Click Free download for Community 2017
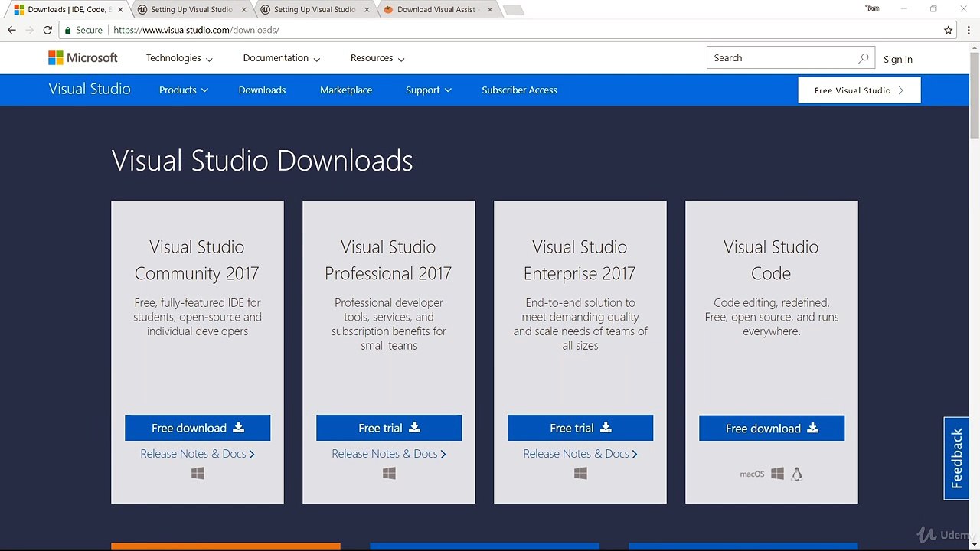 [x=198, y=428]
